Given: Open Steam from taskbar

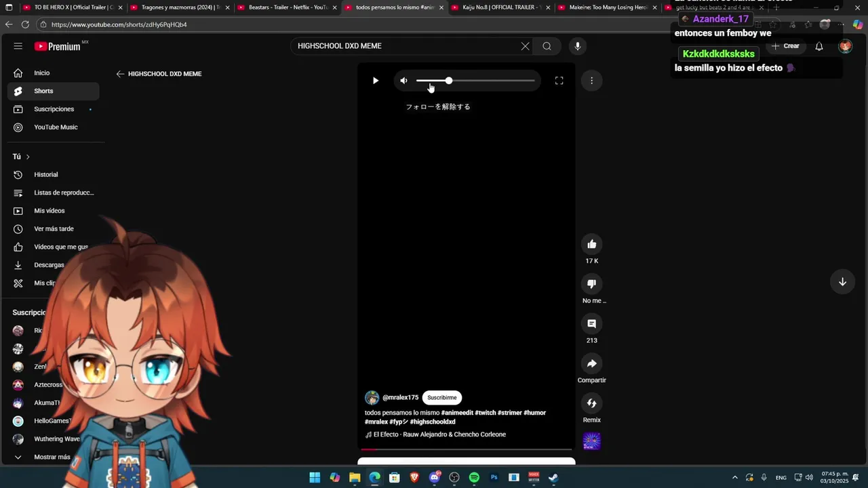Looking at the screenshot, I should [x=553, y=478].
